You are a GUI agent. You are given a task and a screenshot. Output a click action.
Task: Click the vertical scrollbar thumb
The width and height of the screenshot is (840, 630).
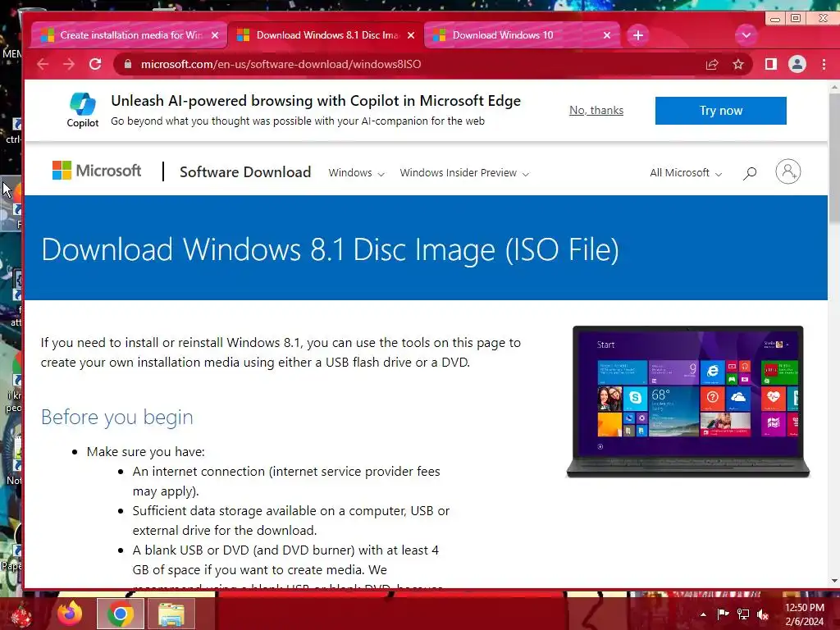pos(834,157)
